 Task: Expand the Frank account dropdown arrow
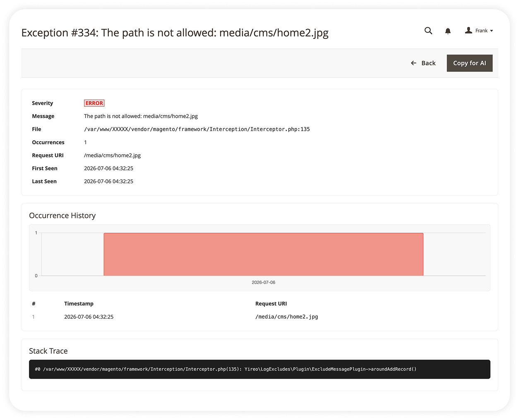(492, 31)
